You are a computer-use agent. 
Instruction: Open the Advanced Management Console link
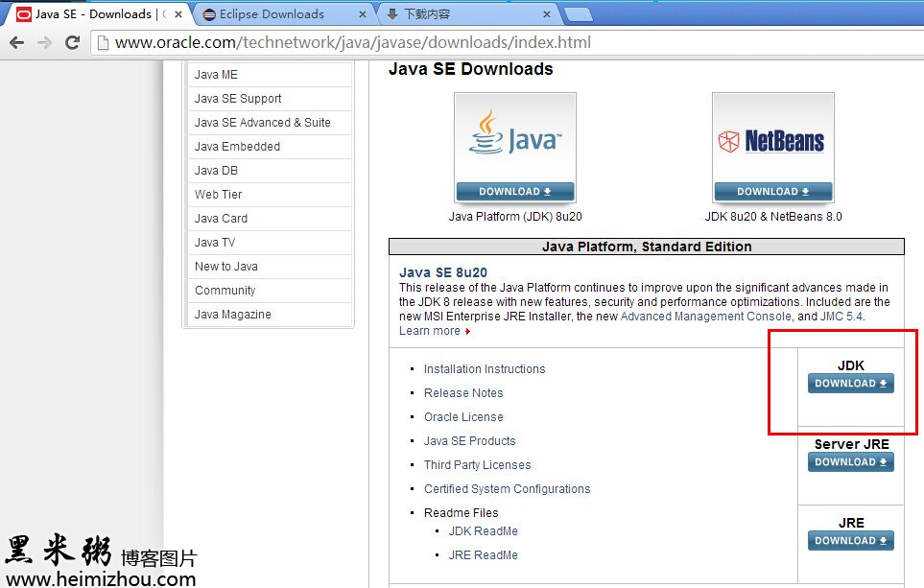click(x=706, y=317)
